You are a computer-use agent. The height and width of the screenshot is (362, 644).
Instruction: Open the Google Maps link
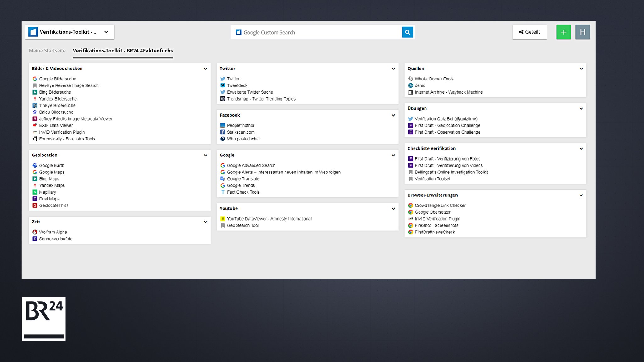coord(52,172)
